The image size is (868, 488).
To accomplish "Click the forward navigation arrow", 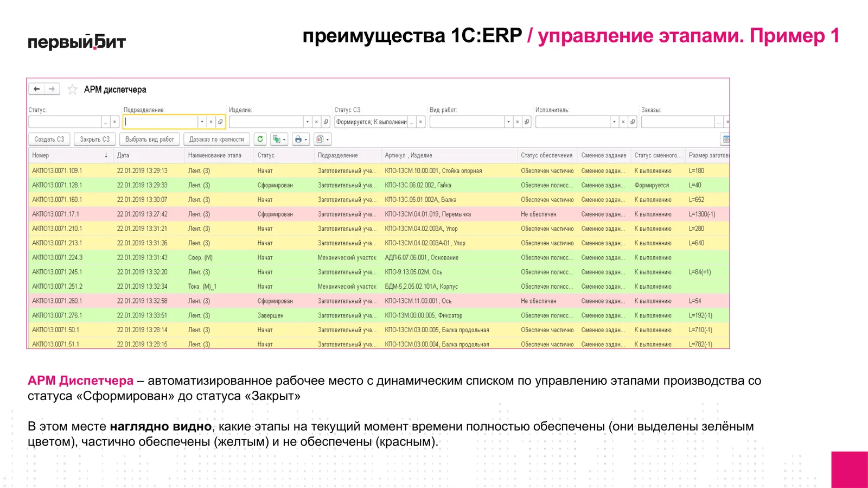I will pyautogui.click(x=52, y=89).
